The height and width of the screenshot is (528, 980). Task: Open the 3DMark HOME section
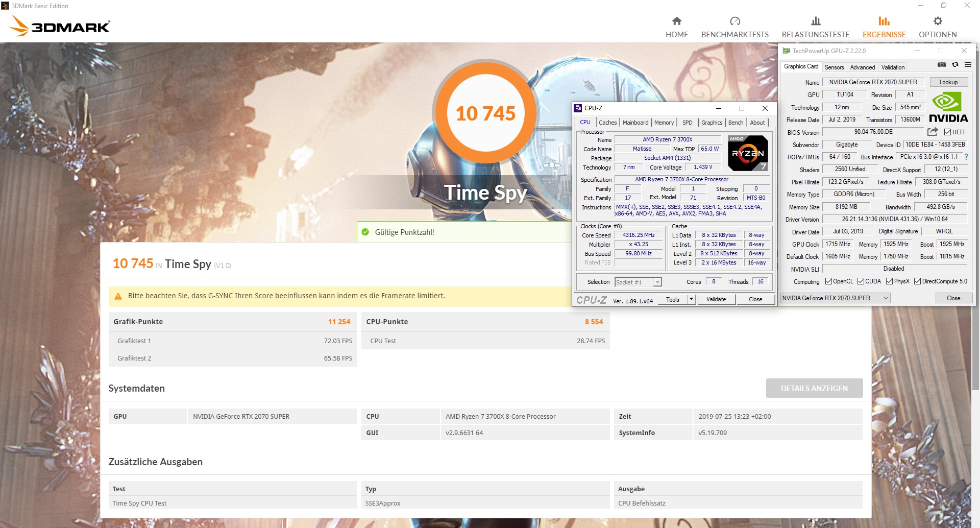pos(677,28)
